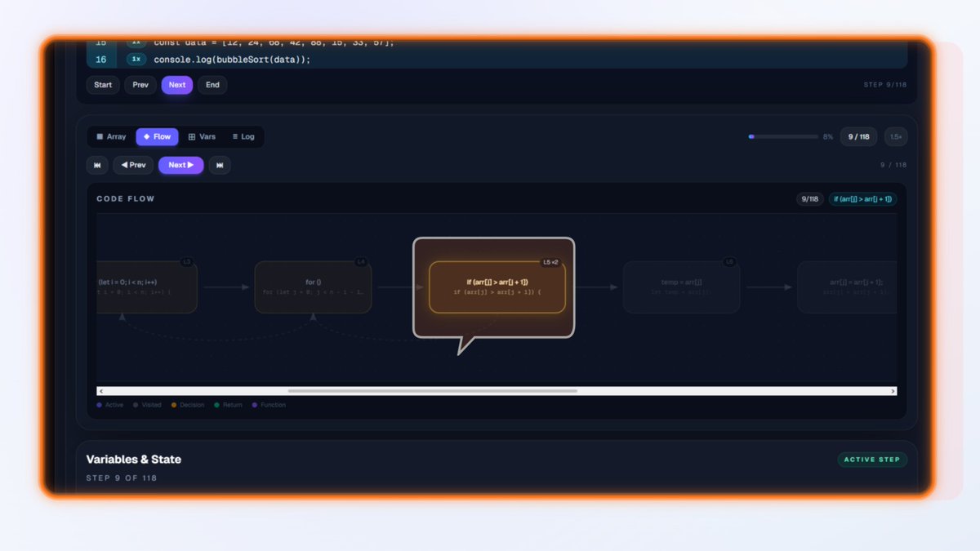This screenshot has height=551, width=980.
Task: Click the console.log(bubbleSort(data)); code line
Action: [232, 60]
